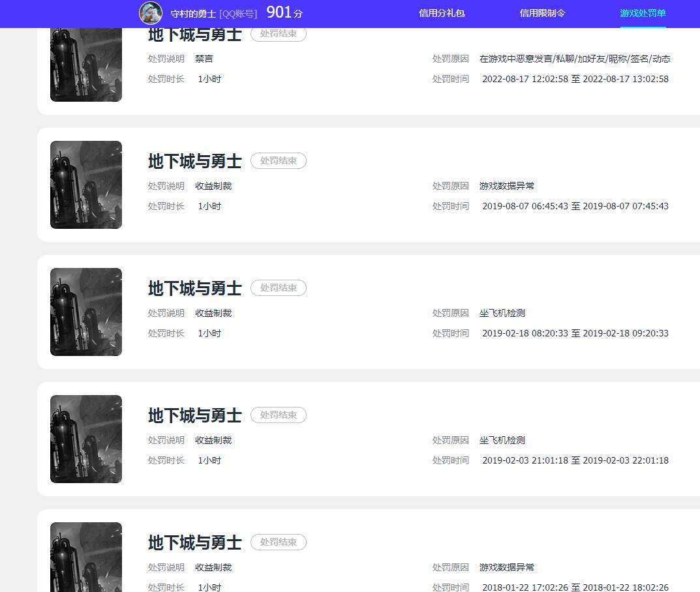700x592 pixels.
Task: Click 地下城与勇士 title of the 2019-08-07 record
Action: click(x=194, y=161)
